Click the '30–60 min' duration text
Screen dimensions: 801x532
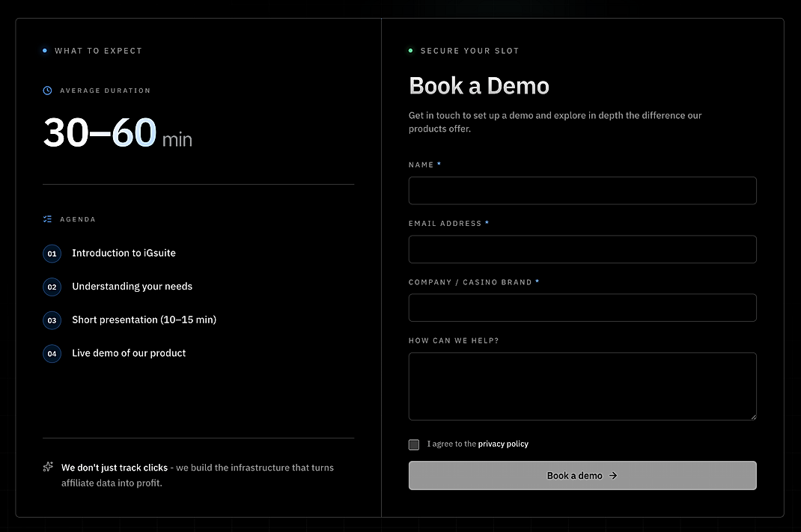point(118,132)
